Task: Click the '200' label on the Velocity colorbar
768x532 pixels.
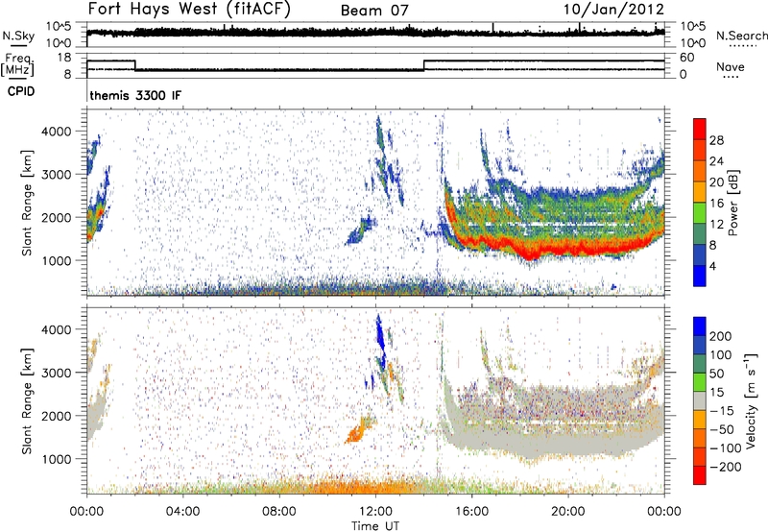Action: 721,336
